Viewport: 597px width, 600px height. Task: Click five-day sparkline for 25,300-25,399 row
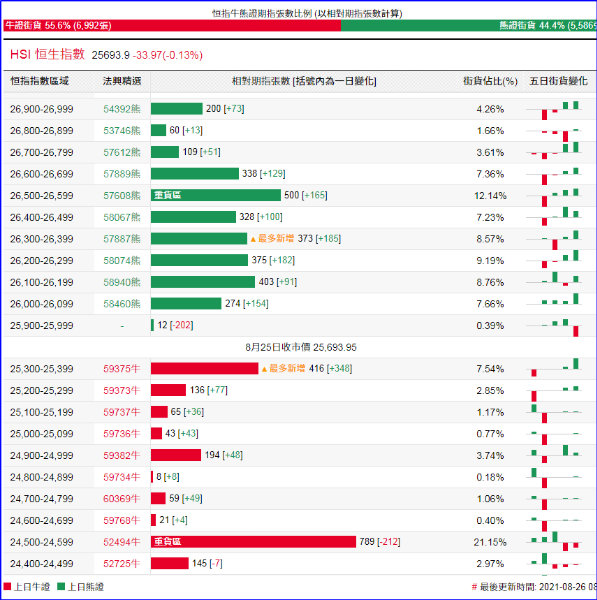(x=554, y=367)
